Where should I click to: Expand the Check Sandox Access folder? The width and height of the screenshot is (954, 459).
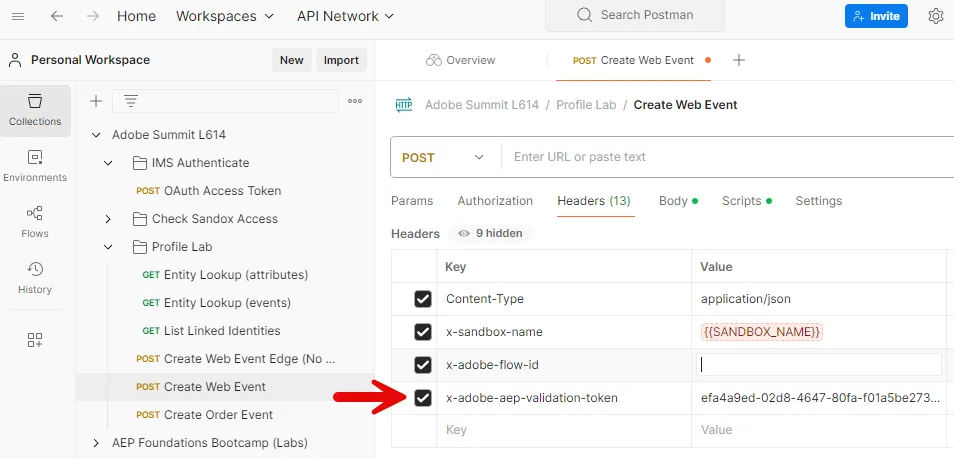[108, 219]
